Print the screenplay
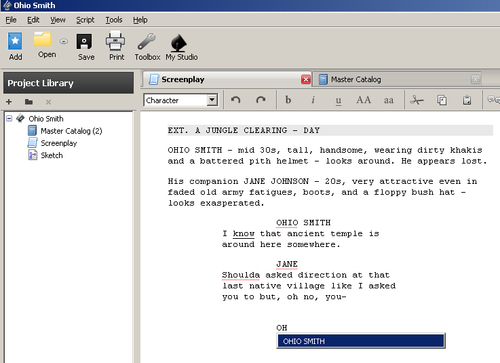500x363 pixels. pos(115,41)
